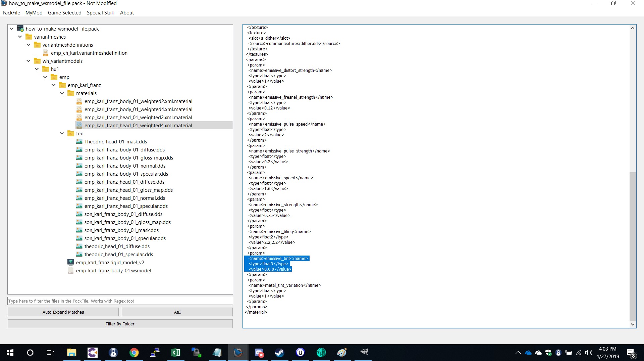Collapse the wh_variantmodels folder
This screenshot has width=644, height=361.
click(x=28, y=61)
